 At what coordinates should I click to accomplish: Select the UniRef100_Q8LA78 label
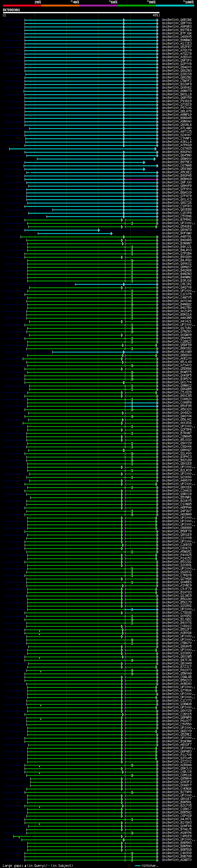click(177, 111)
